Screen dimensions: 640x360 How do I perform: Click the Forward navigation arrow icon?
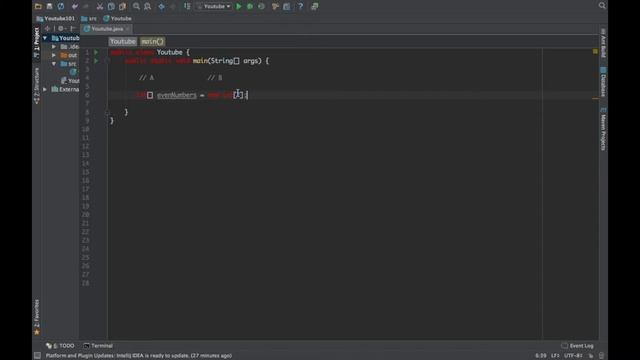point(173,7)
